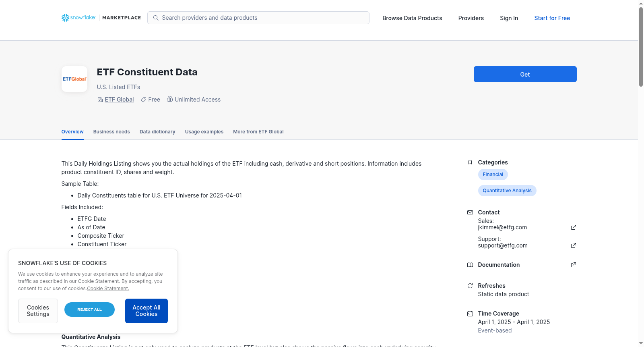This screenshot has height=347, width=644.
Task: Open the Documentation external link icon
Action: pyautogui.click(x=574, y=265)
